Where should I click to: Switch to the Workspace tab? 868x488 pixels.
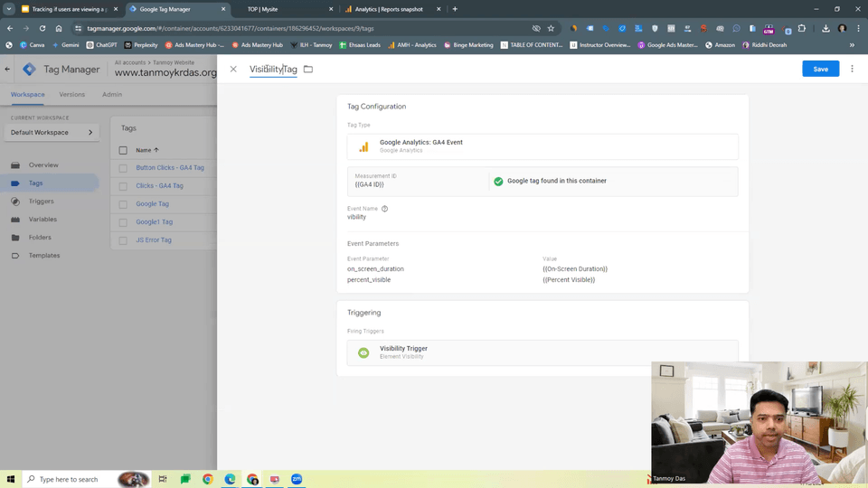[x=28, y=95]
